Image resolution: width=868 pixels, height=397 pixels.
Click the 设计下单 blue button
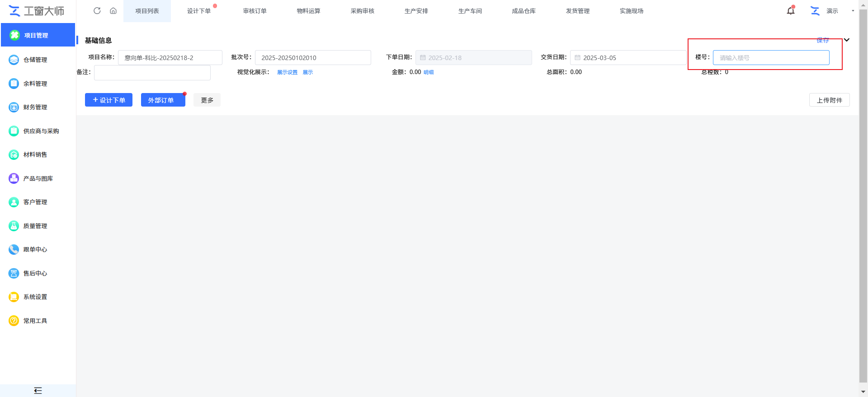[108, 100]
